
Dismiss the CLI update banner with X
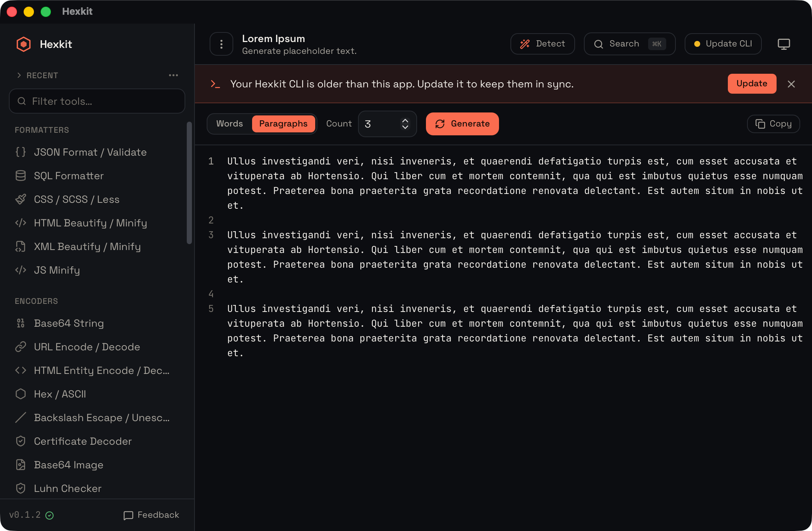pyautogui.click(x=791, y=84)
